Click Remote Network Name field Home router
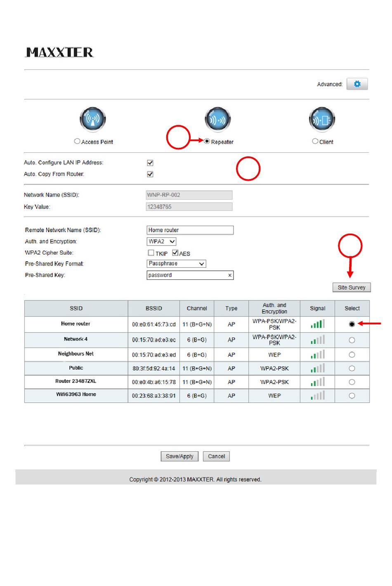The image size is (392, 586). [190, 230]
